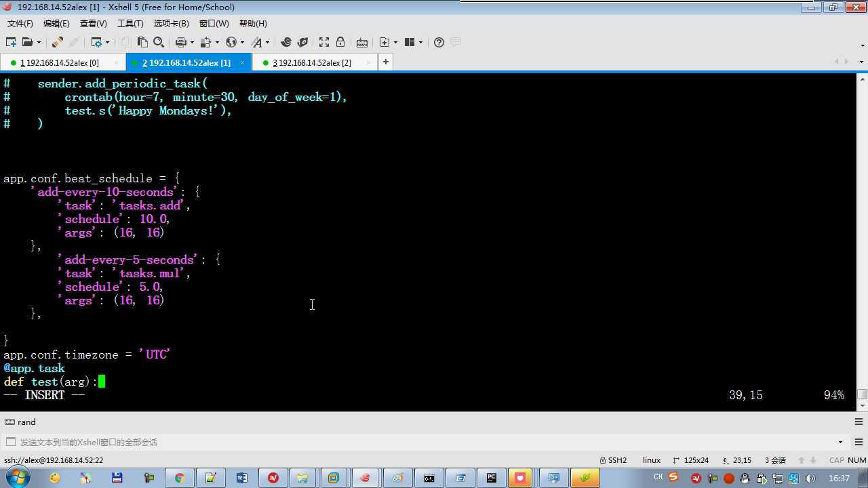
Task: Click the volume speaker tray icon
Action: pos(810,478)
